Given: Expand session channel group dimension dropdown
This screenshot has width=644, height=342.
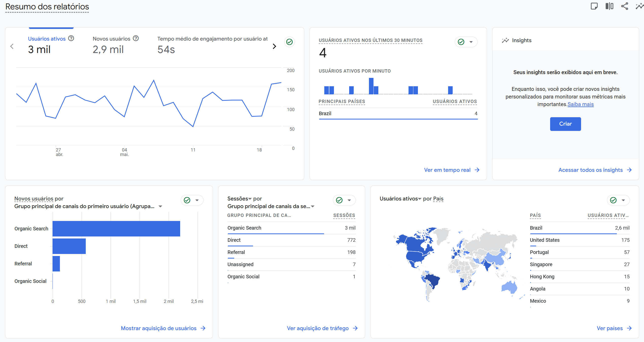Looking at the screenshot, I should tap(313, 206).
